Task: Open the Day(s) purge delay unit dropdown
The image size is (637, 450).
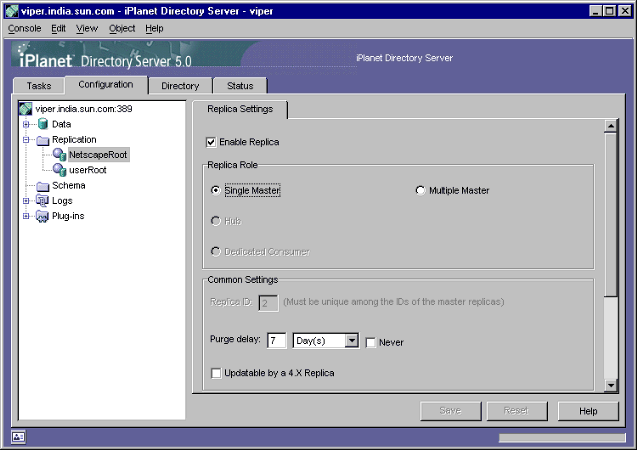Action: tap(351, 340)
